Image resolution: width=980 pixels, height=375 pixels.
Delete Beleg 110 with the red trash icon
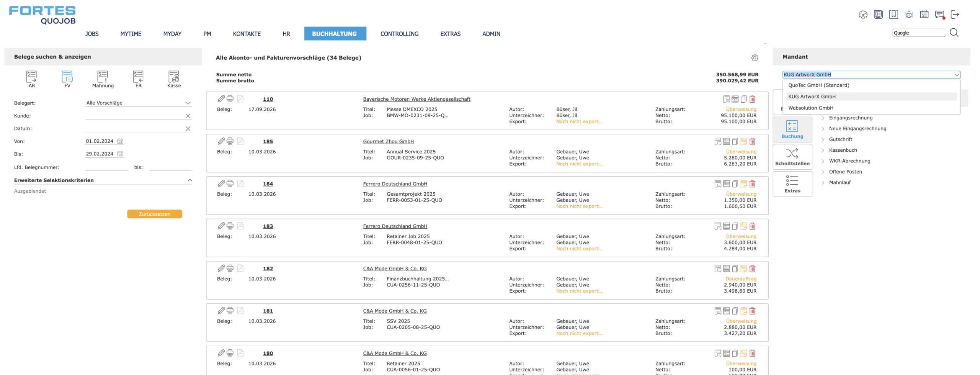tap(752, 99)
